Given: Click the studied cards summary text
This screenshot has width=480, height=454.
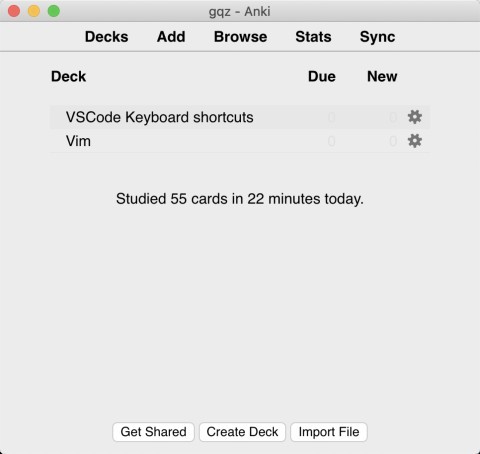Looking at the screenshot, I should point(240,199).
